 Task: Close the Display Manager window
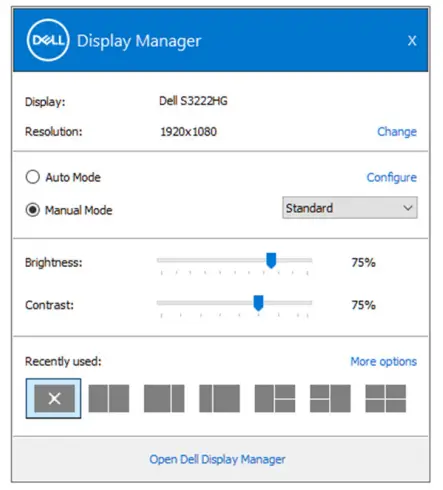[x=412, y=41]
